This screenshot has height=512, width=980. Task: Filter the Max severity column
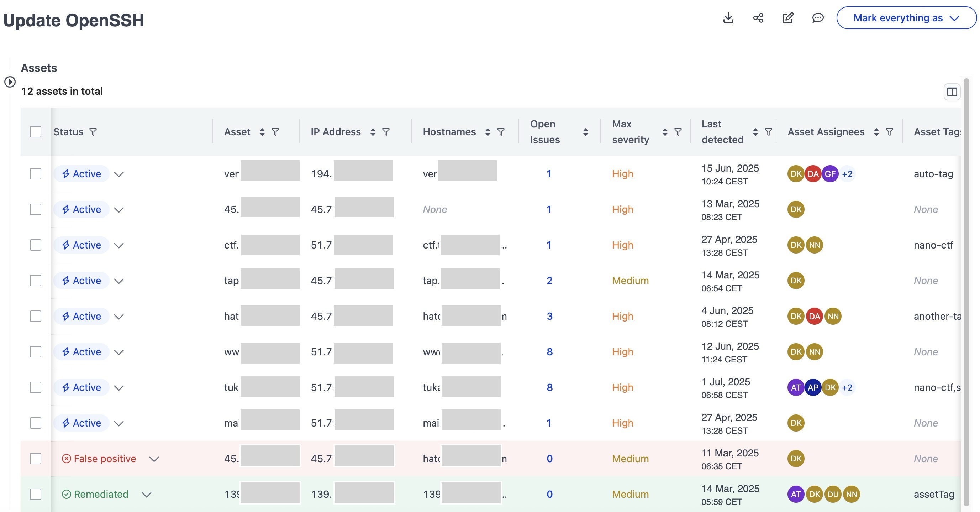[678, 132]
